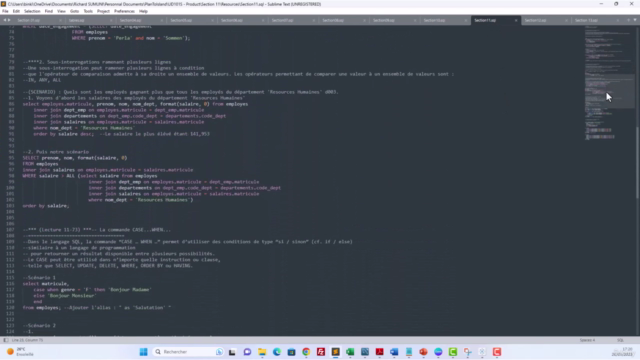The height and width of the screenshot is (360, 640).
Task: Open the Tools menu
Action: (x=88, y=11)
